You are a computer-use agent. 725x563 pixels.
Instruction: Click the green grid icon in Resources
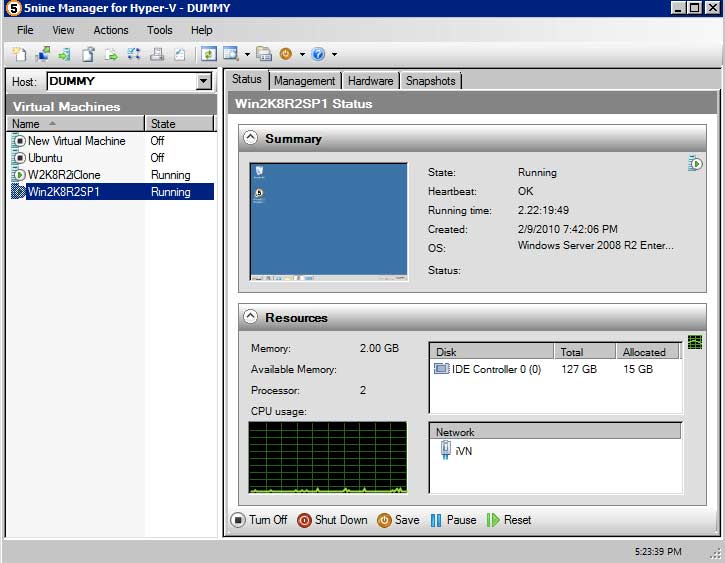[695, 343]
